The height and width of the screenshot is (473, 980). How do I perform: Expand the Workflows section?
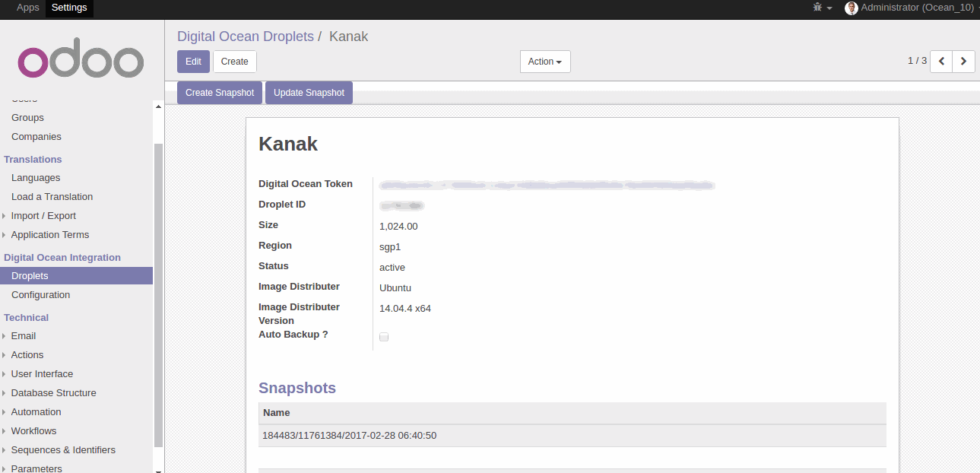click(x=34, y=431)
